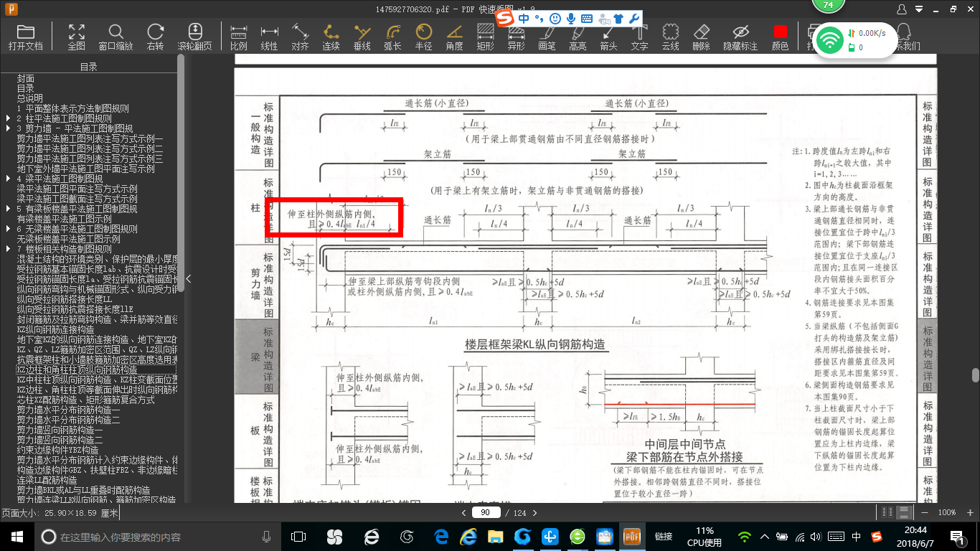Zoom in with the plus button
The image size is (980, 551).
[x=969, y=512]
